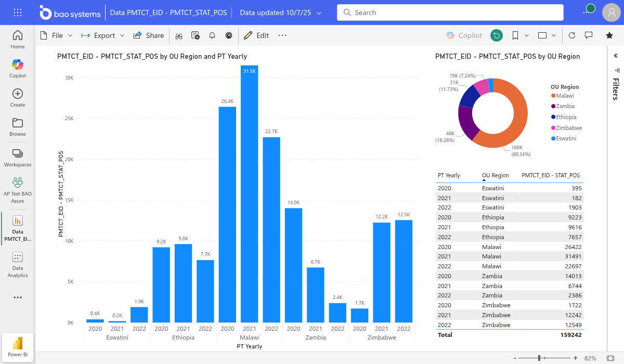Image resolution: width=624 pixels, height=364 pixels.
Task: Click in the Search box
Action: [450, 12]
